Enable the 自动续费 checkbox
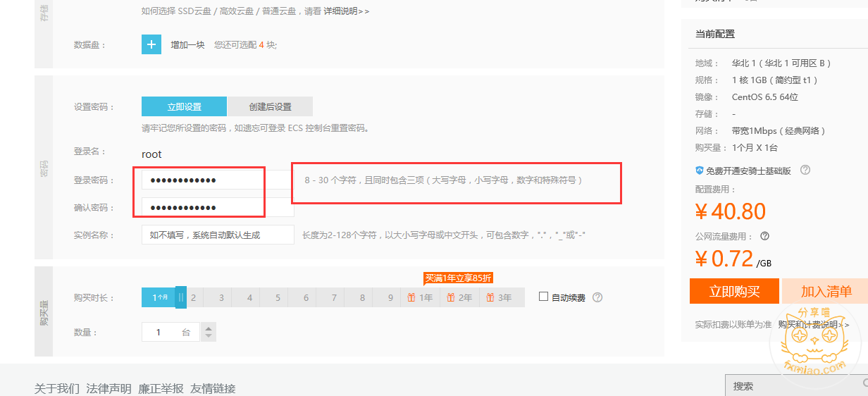 pos(543,297)
